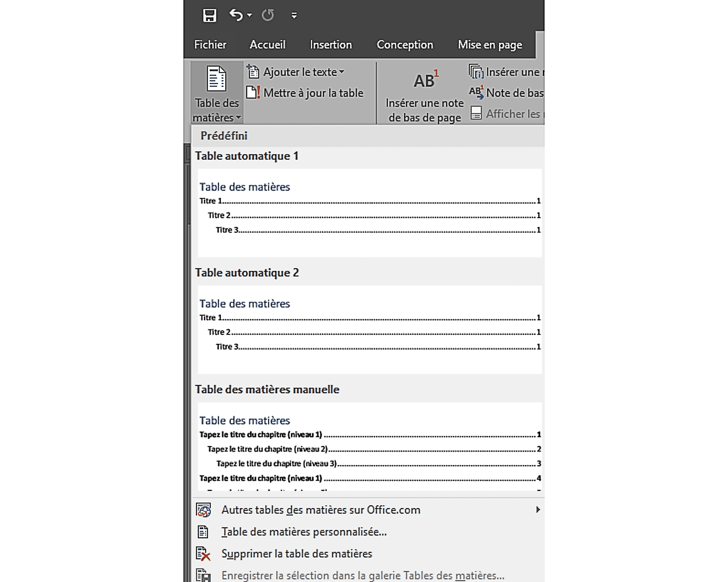Choose the manual table preview thumbnail

coord(369,446)
